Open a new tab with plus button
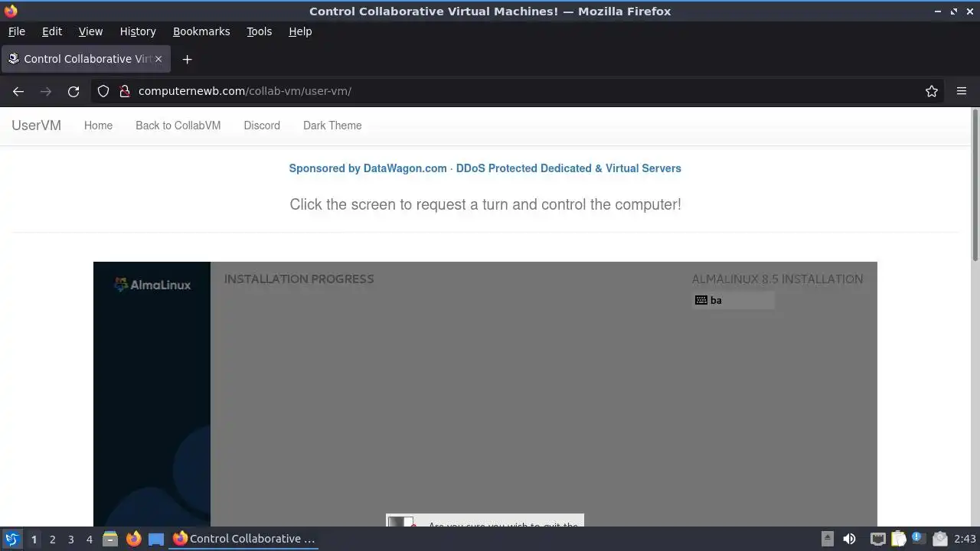 (187, 59)
